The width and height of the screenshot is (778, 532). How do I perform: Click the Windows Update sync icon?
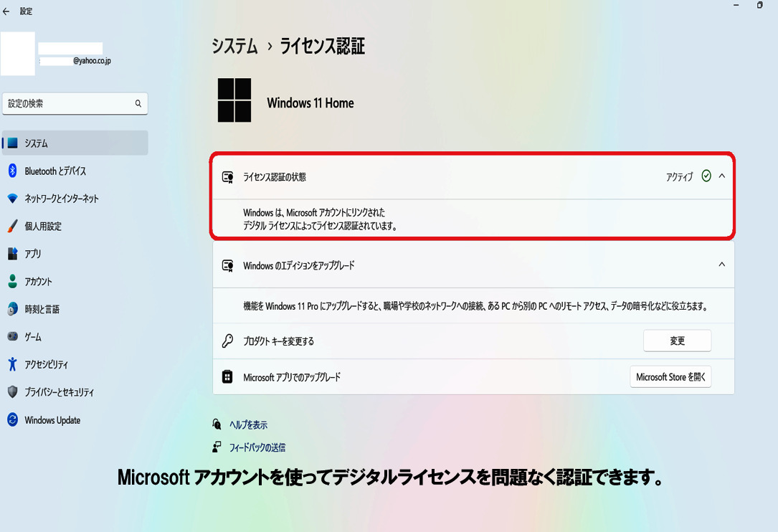13,420
